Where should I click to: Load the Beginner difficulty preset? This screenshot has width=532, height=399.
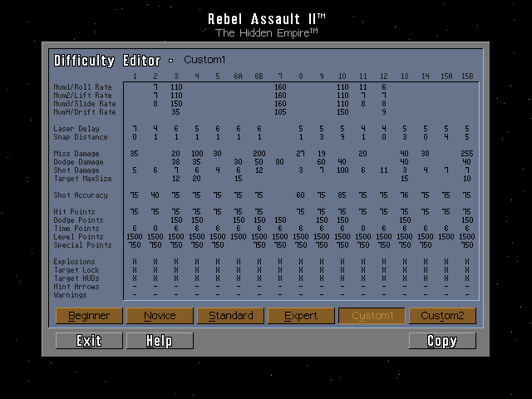tap(89, 316)
